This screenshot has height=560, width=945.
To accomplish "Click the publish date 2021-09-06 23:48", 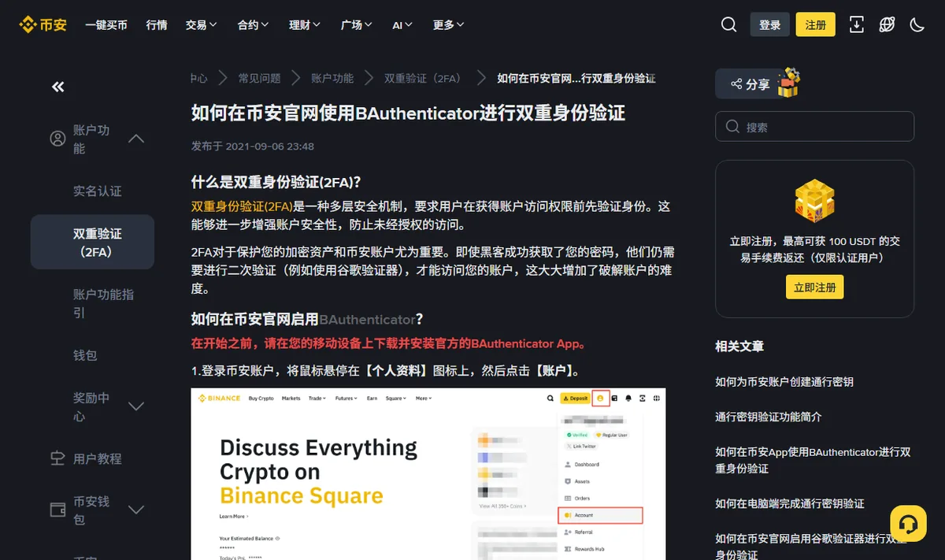I will click(x=270, y=146).
